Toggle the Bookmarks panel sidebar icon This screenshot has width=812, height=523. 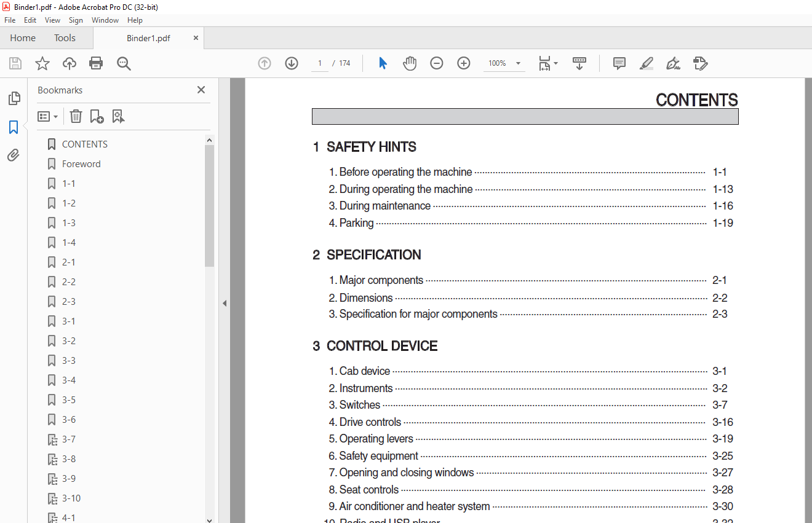click(x=14, y=127)
